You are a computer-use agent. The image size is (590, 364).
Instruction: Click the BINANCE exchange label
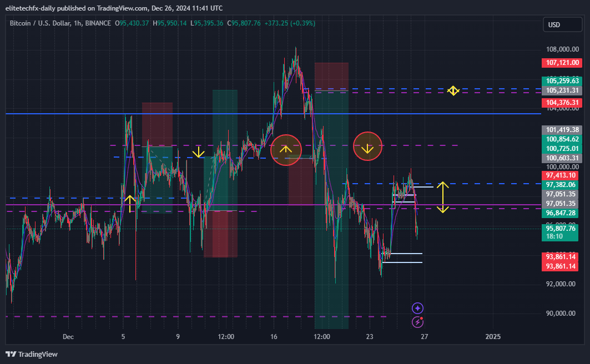click(98, 23)
